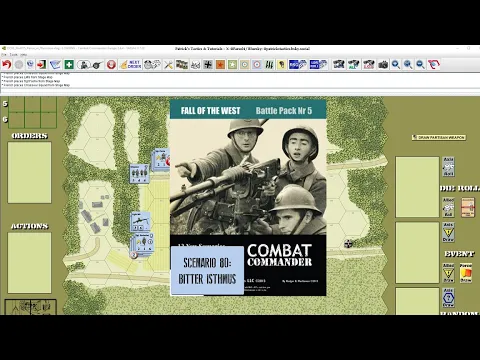Image resolution: width=480 pixels, height=360 pixels.
Task: Click the Axis Draw blue hexagon button
Action: pos(448,298)
